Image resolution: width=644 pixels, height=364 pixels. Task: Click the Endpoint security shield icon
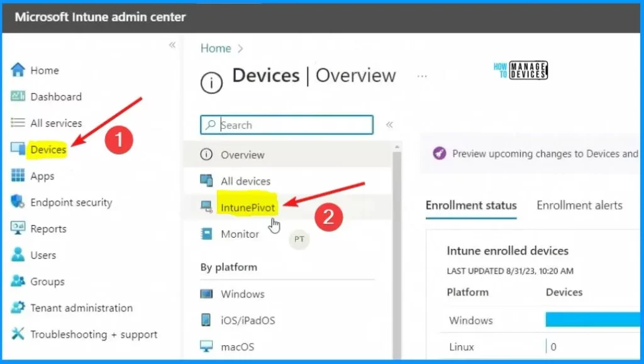tap(18, 202)
